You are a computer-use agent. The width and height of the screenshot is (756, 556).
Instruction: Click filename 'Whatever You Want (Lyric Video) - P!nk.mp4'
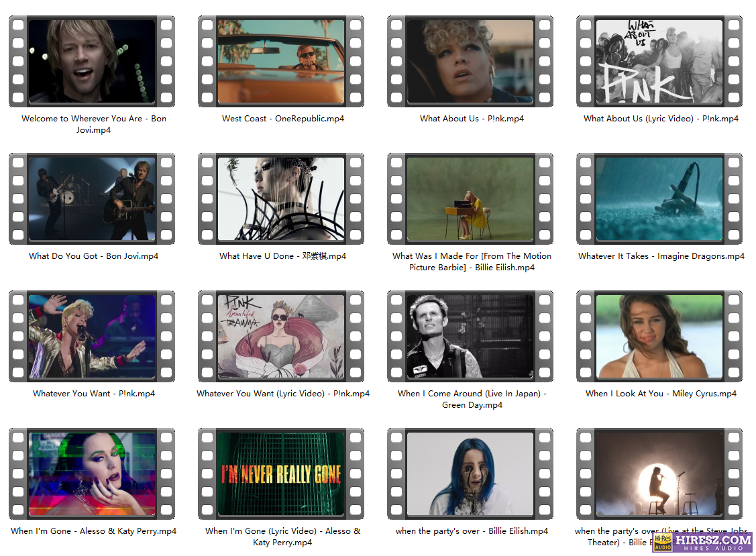[x=283, y=394]
